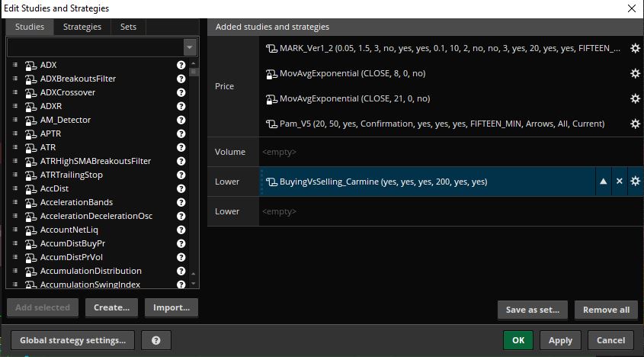644x357 pixels.
Task: Click help icon next to ADXCrossover
Action: [x=181, y=92]
